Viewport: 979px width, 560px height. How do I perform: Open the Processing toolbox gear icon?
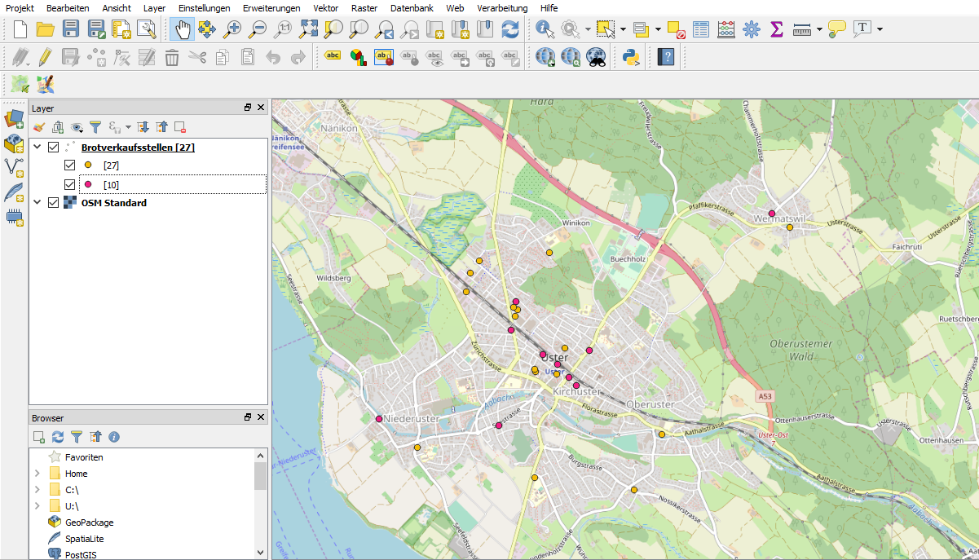pos(751,30)
